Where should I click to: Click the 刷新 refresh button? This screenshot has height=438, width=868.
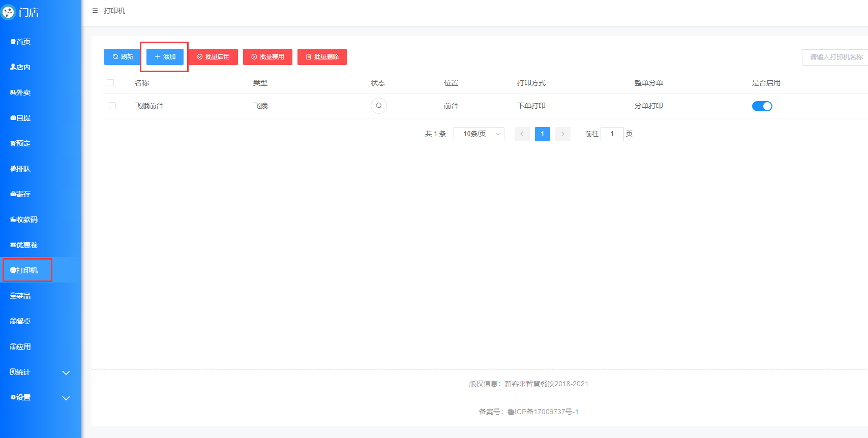click(122, 57)
